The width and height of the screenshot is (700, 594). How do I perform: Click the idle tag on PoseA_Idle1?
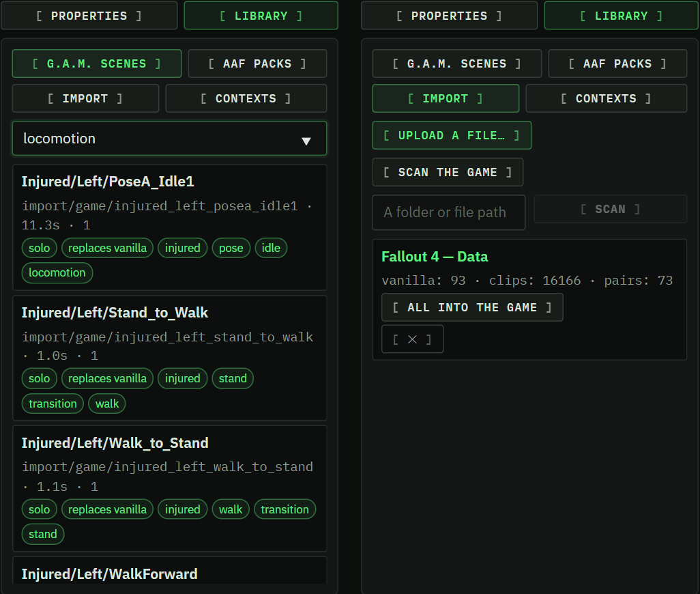click(x=271, y=248)
